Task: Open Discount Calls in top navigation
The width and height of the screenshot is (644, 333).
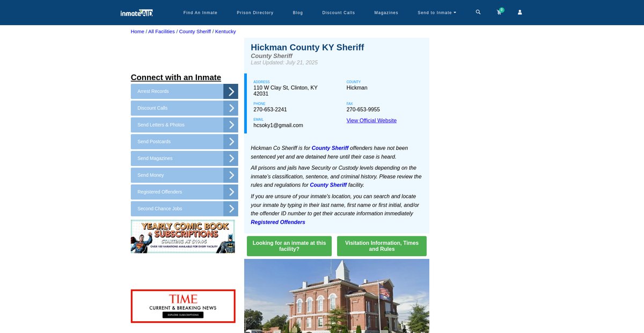Action: (x=339, y=12)
